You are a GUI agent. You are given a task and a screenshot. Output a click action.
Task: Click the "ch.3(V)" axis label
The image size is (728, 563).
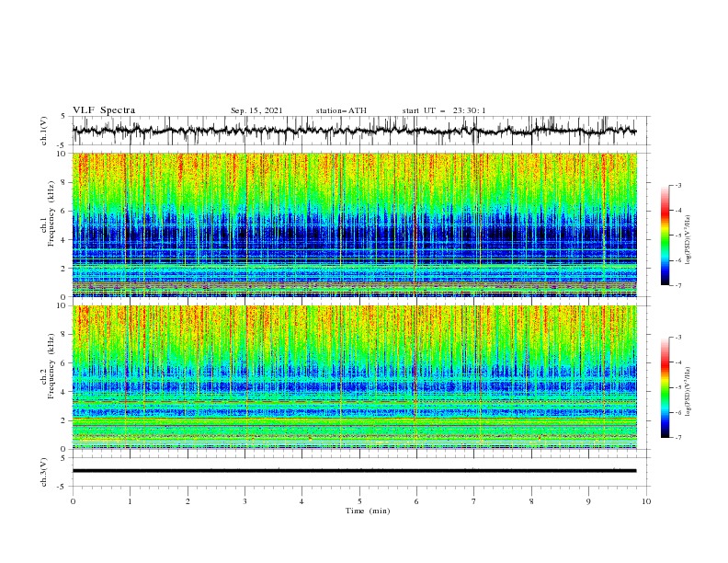click(x=44, y=472)
